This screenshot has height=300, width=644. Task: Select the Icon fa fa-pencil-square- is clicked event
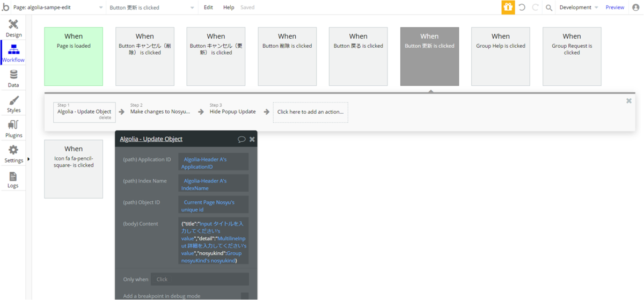74,169
